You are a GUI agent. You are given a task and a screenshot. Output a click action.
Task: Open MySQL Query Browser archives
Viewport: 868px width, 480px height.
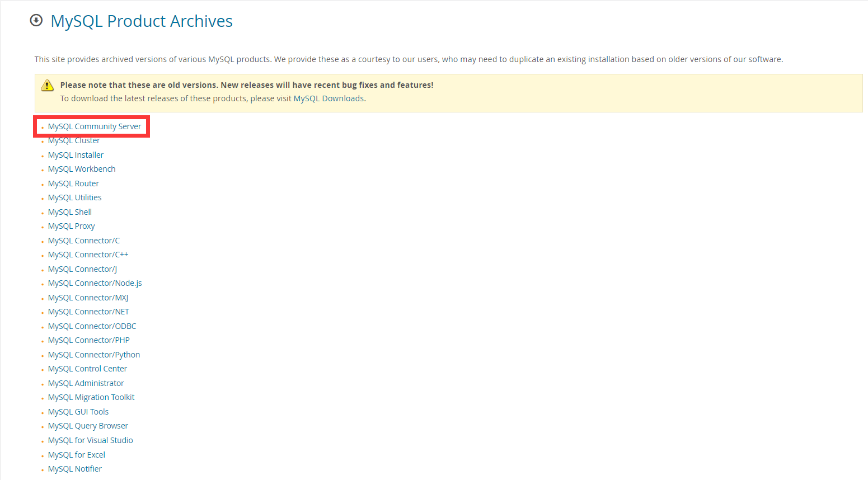(88, 426)
